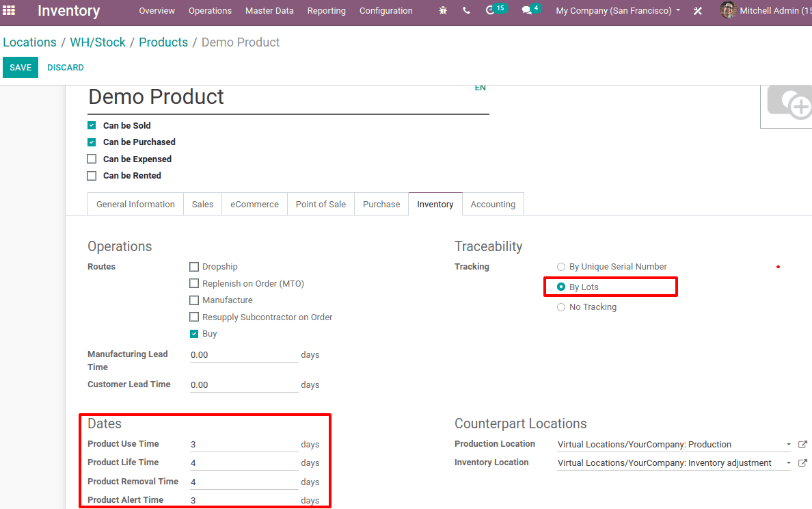Go to WH/Stock breadcrumb
The image size is (812, 509).
click(98, 42)
